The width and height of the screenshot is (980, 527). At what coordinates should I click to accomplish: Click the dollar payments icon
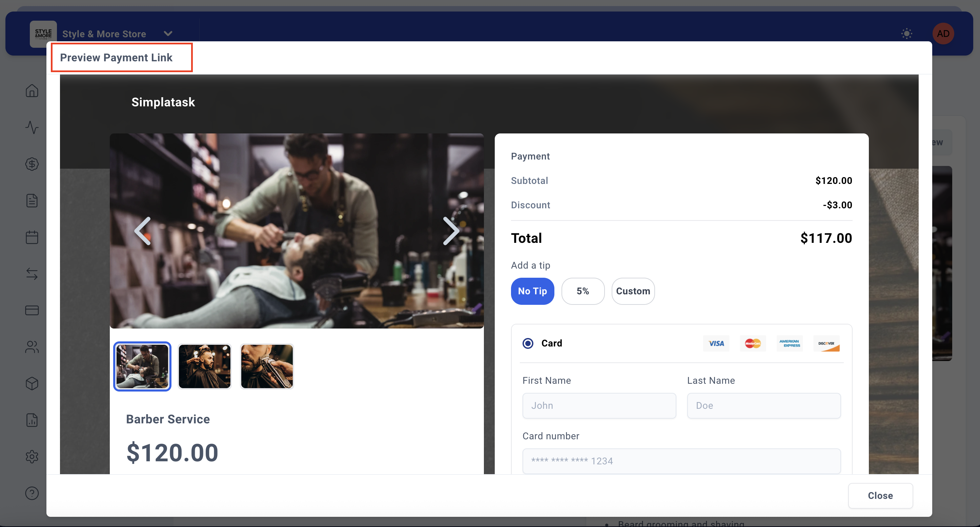pos(32,164)
